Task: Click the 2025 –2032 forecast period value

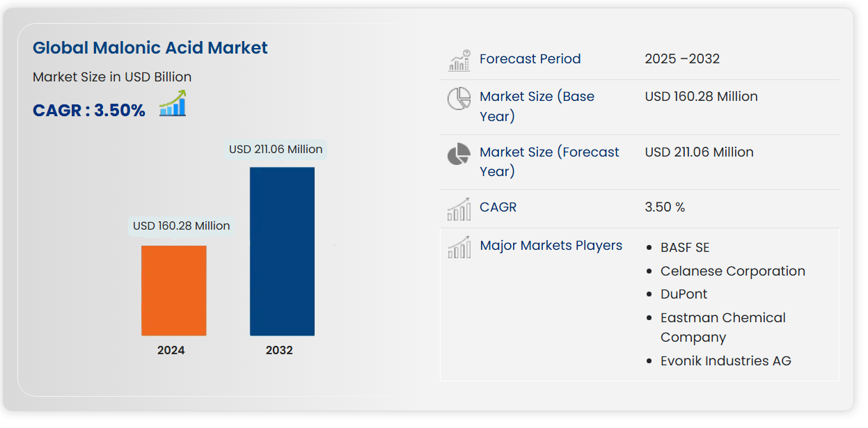Action: pyautogui.click(x=682, y=59)
